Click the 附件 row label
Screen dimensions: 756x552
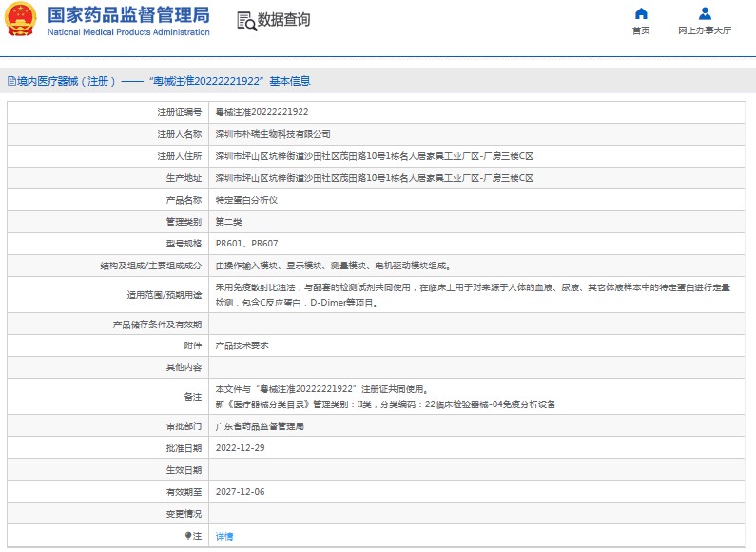[x=193, y=345]
